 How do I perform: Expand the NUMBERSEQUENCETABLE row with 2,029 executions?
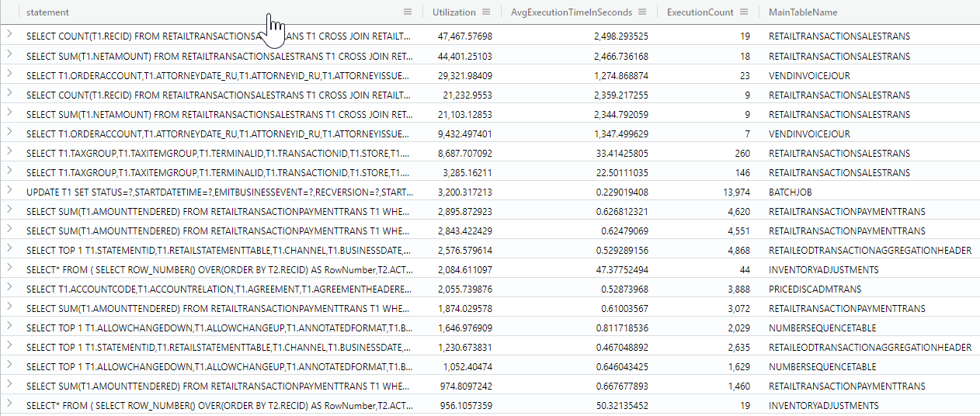[9, 326]
